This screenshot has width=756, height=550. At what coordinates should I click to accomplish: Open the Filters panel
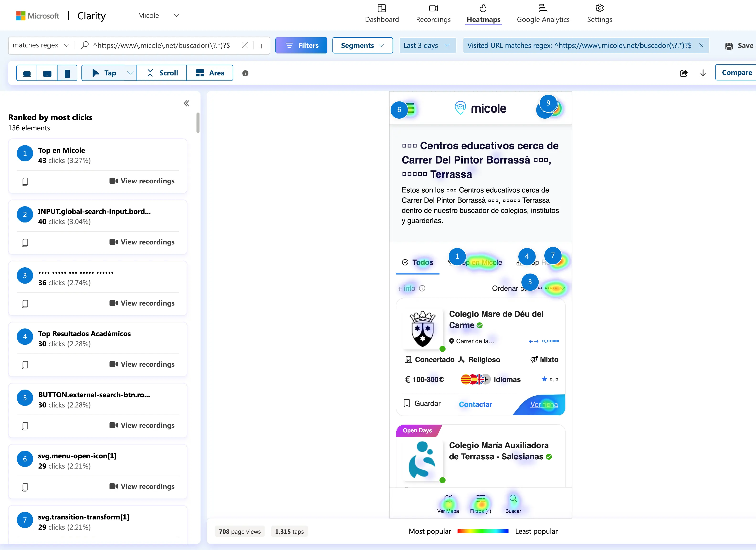click(x=301, y=45)
